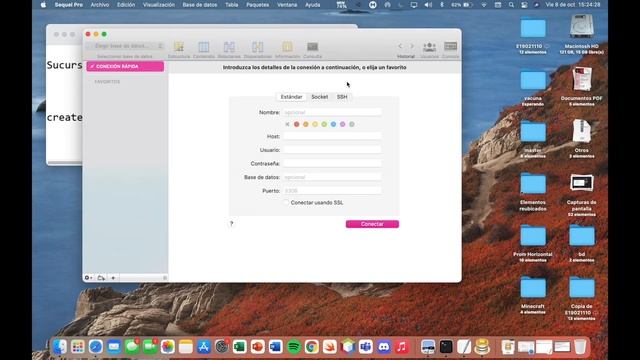
Task: Click the Puerto input field
Action: point(332,191)
